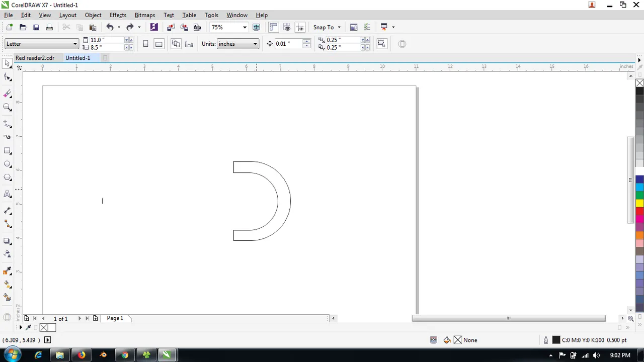The height and width of the screenshot is (362, 644).
Task: Open the zoom level 75% dropdown
Action: pos(245,27)
